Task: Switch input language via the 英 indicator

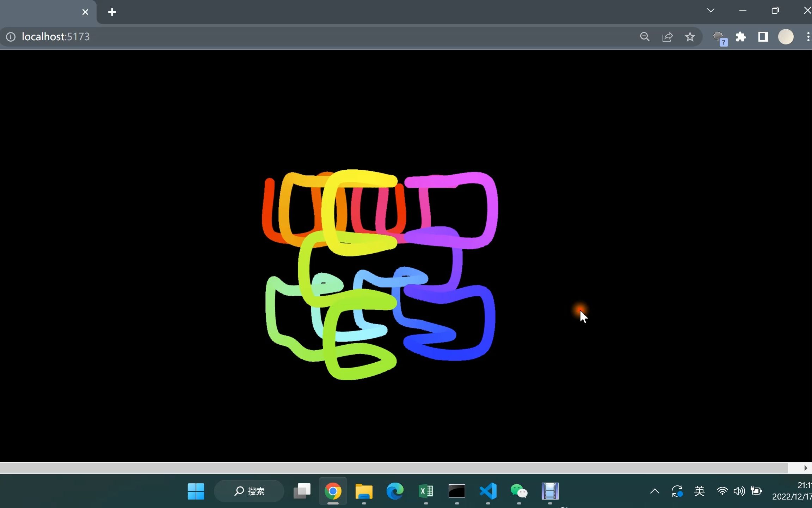Action: click(x=699, y=491)
